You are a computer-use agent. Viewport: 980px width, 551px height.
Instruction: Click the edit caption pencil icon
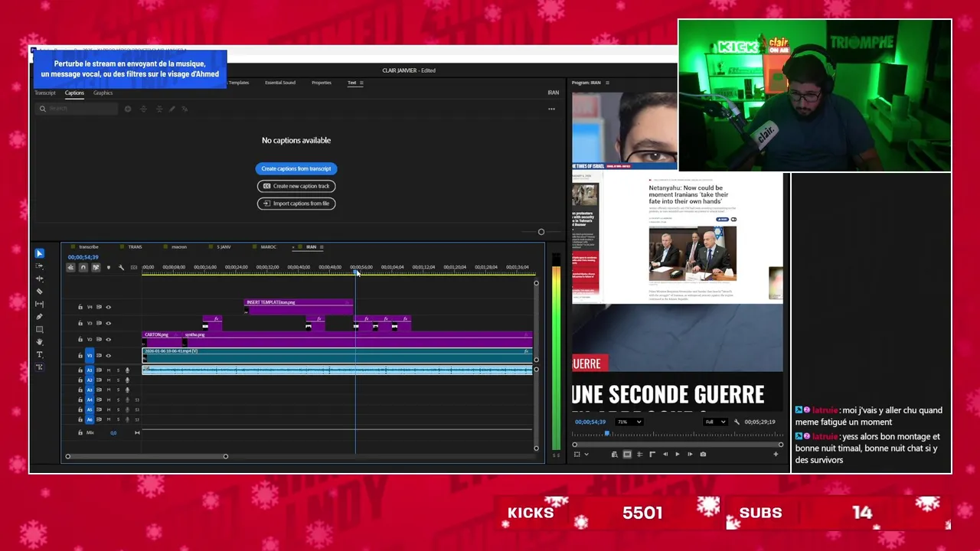(x=171, y=109)
